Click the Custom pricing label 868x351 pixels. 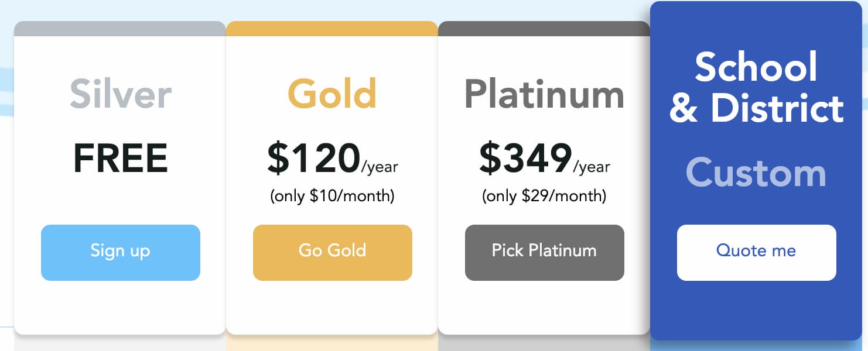pyautogui.click(x=756, y=173)
